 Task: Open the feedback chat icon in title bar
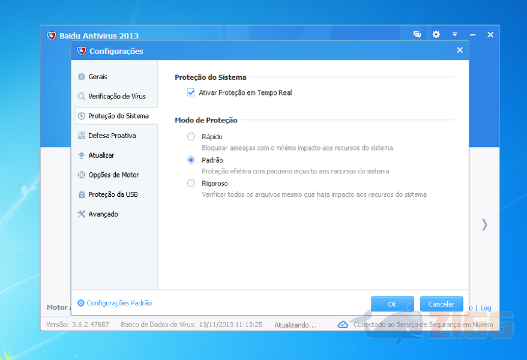417,34
